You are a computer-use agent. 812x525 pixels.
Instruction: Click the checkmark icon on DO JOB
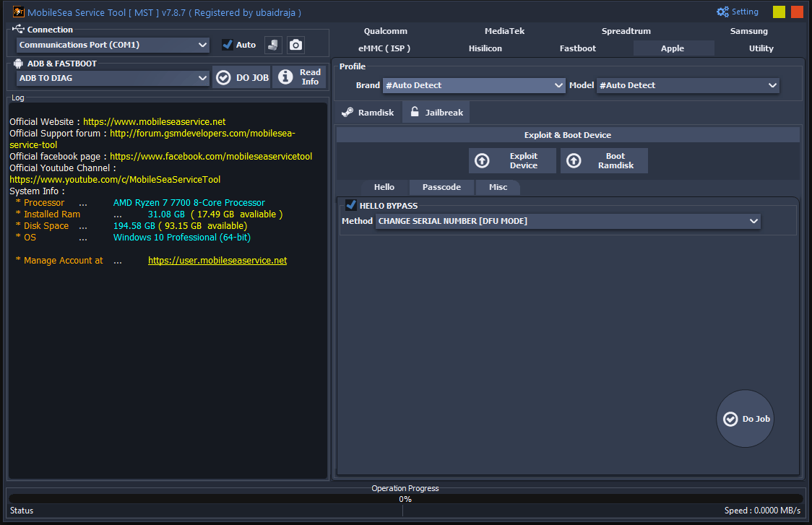tap(223, 77)
